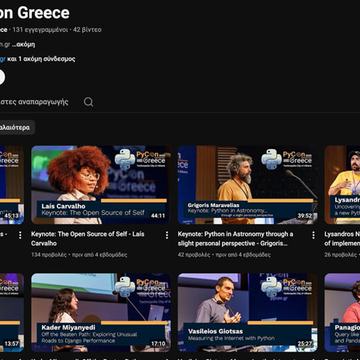Open the Lysandros talk thumbnail
This screenshot has height=360, width=360.
(342, 185)
